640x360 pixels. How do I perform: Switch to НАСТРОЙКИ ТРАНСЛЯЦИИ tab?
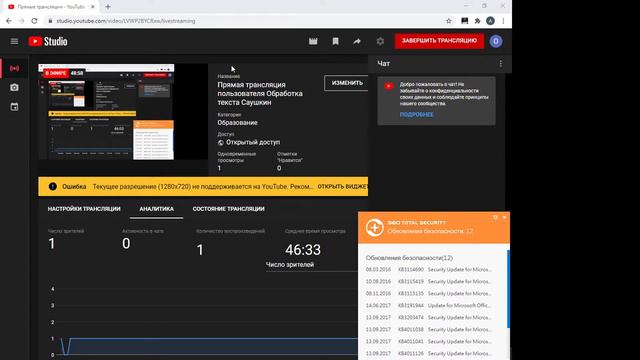pos(84,209)
